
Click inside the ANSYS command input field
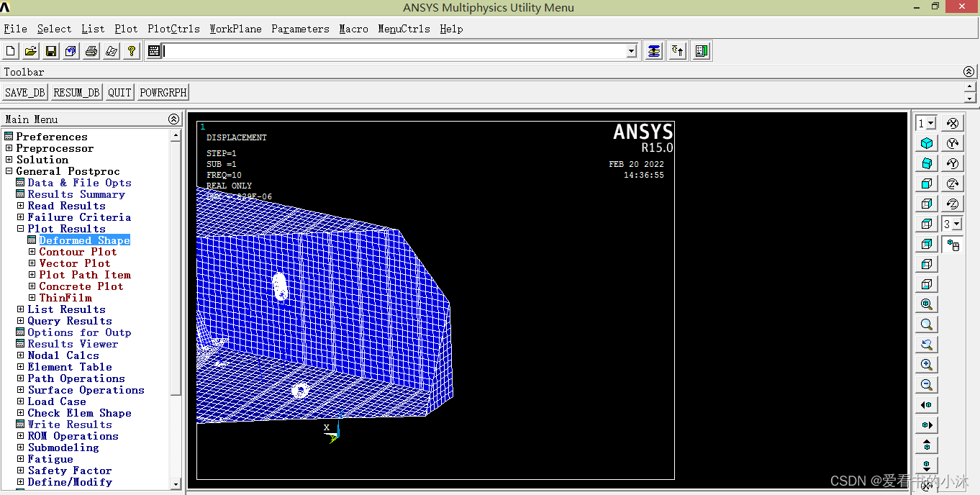point(394,51)
